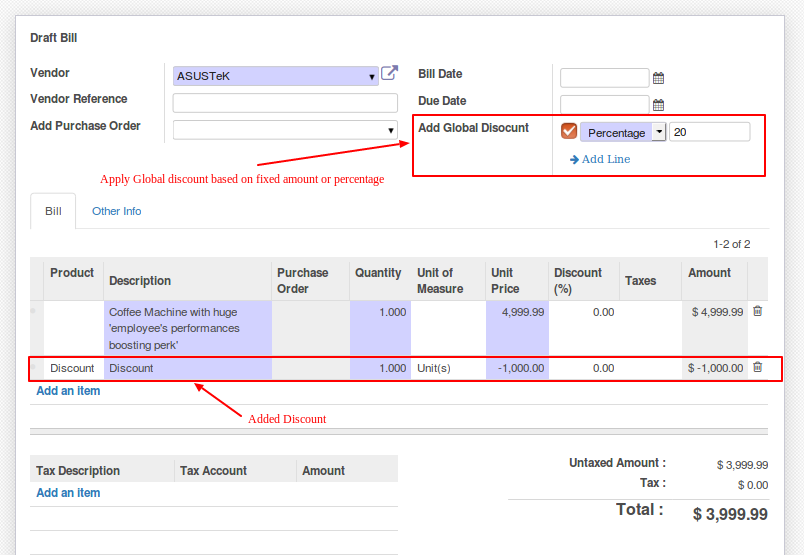This screenshot has width=804, height=555.
Task: Open external link icon next to Vendor
Action: (390, 73)
